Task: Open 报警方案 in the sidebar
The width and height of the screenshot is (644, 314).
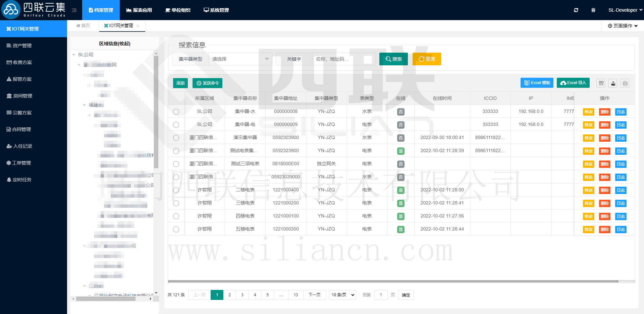Action: [34, 79]
